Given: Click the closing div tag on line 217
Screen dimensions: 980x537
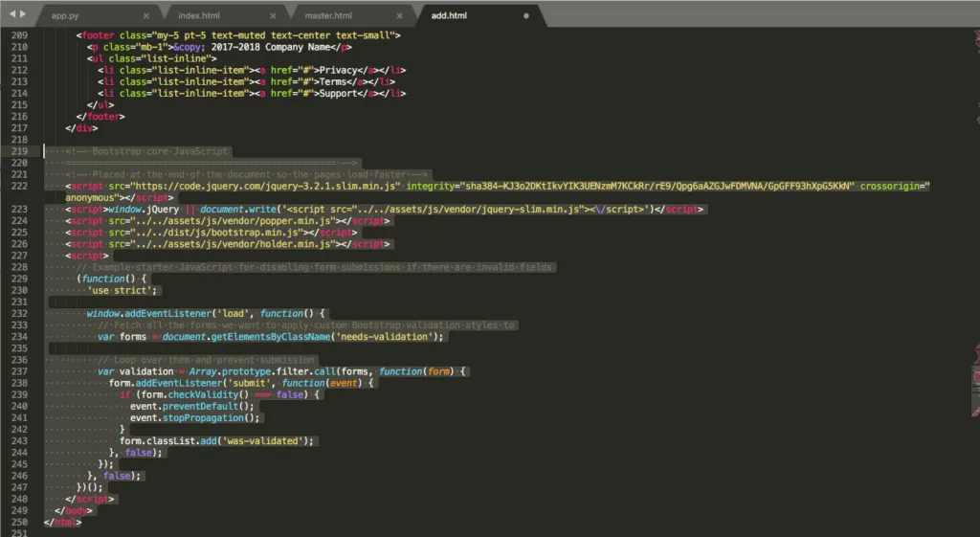Looking at the screenshot, I should tap(81, 128).
